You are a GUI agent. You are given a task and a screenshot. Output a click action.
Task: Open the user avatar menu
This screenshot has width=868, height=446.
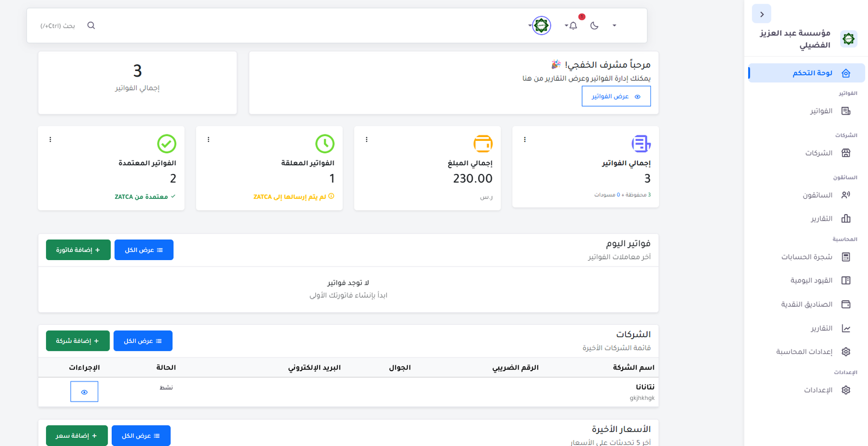pyautogui.click(x=541, y=25)
